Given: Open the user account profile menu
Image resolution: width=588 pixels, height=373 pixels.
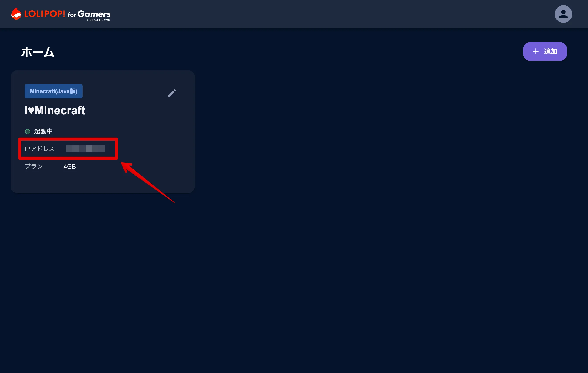Looking at the screenshot, I should click(564, 14).
